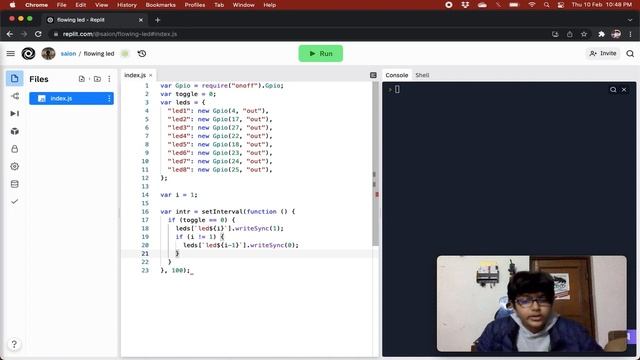Viewport: 640px width, 360px height.
Task: Open the Files sidebar panel icon
Action: point(15,78)
